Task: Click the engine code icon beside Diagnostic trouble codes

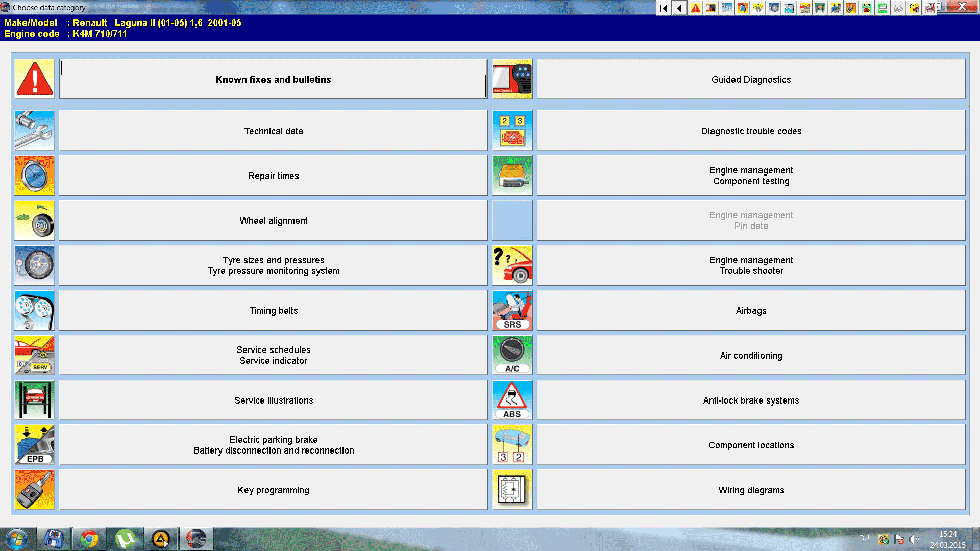Action: [x=512, y=131]
